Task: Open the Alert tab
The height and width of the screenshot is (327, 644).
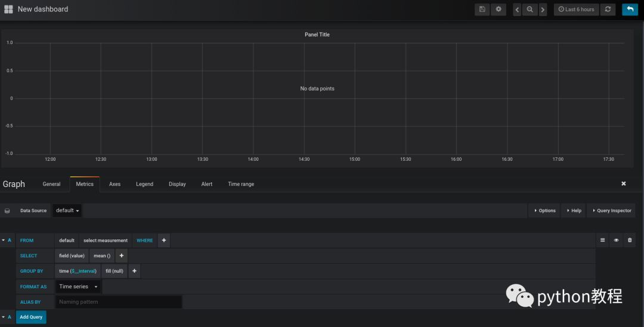Action: click(206, 184)
